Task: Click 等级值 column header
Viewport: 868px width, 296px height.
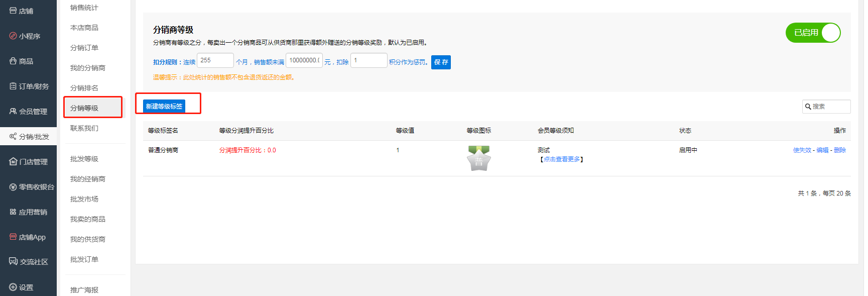Action: pyautogui.click(x=405, y=131)
